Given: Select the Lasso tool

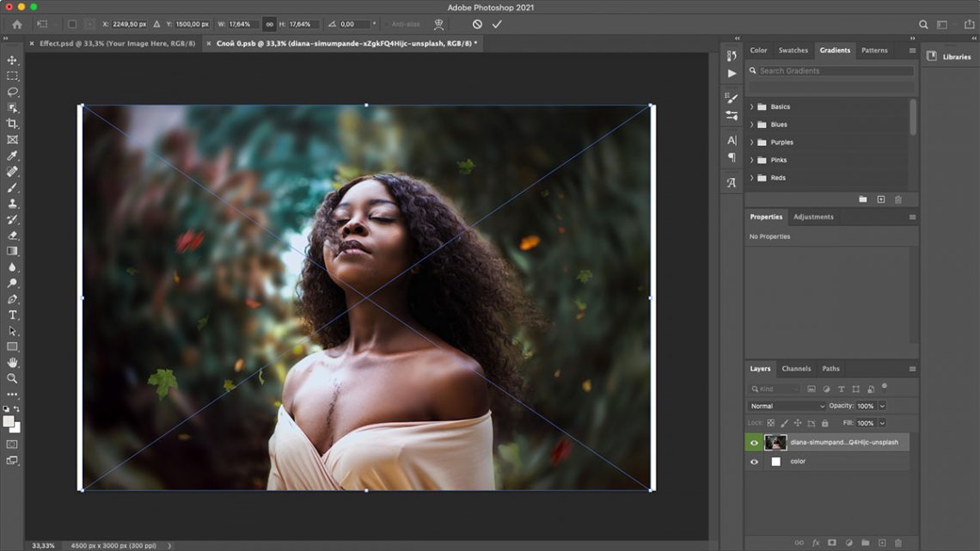Looking at the screenshot, I should [x=12, y=92].
